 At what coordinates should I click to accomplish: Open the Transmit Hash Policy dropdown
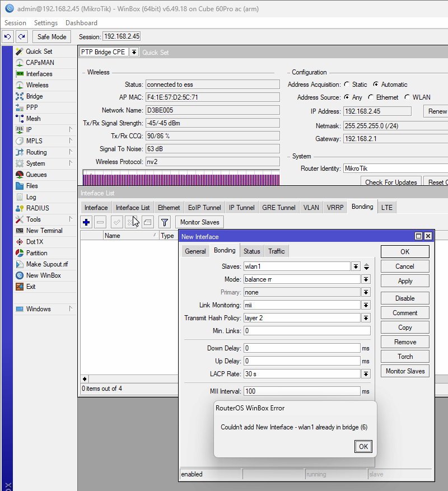tap(366, 318)
